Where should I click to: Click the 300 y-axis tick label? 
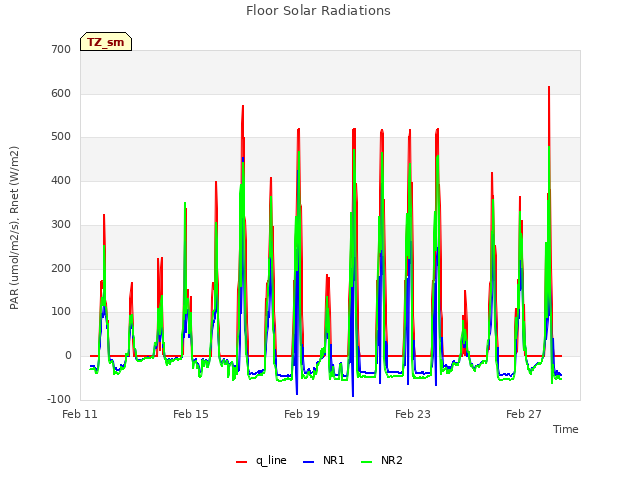point(61,224)
